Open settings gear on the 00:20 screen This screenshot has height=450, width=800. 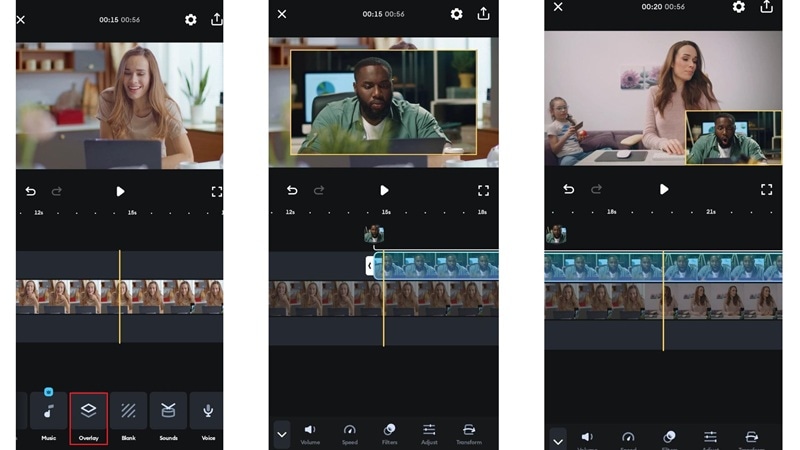pos(738,7)
